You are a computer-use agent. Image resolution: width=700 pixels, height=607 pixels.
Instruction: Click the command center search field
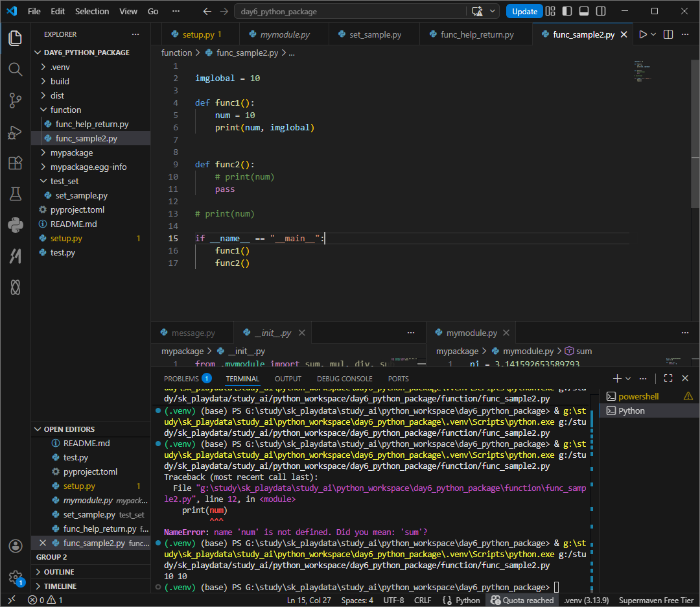(x=350, y=11)
